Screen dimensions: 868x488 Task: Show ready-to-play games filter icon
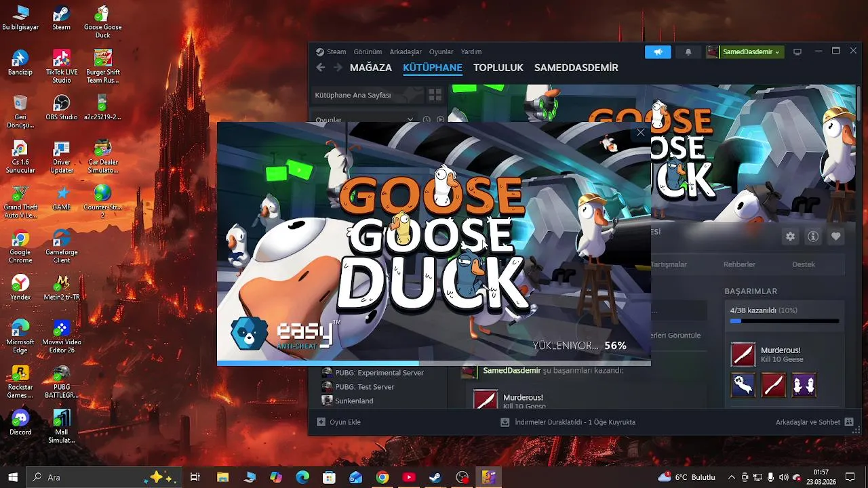coord(441,119)
